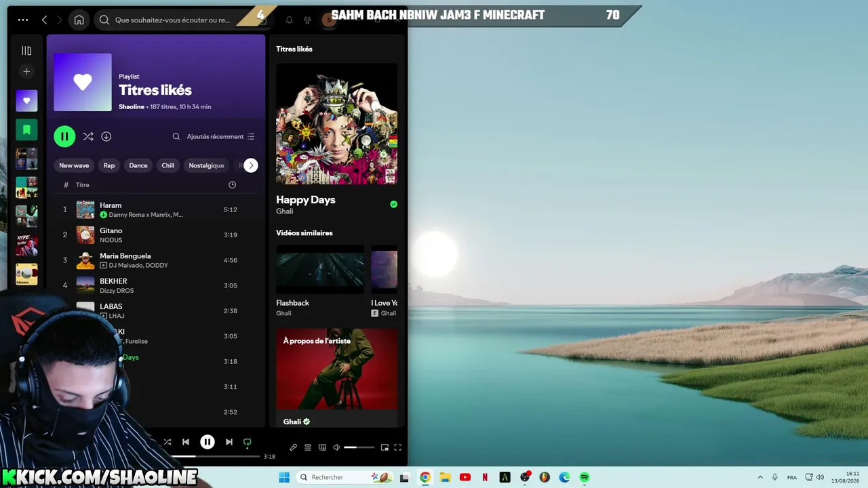Open the artist NODUS
Viewport: 868px width, 488px height.
111,240
